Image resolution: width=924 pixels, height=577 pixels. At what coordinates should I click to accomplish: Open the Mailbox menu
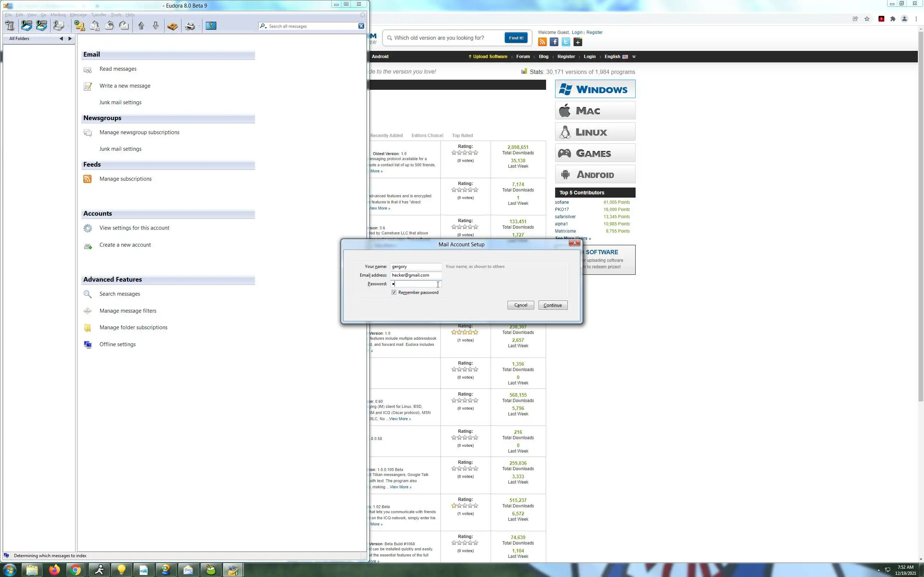click(58, 15)
